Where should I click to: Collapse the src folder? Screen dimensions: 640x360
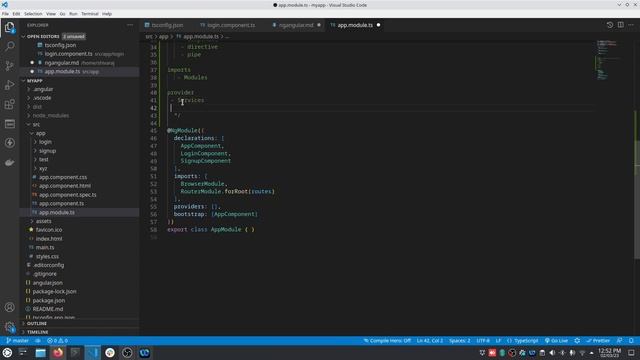tap(80, 124)
